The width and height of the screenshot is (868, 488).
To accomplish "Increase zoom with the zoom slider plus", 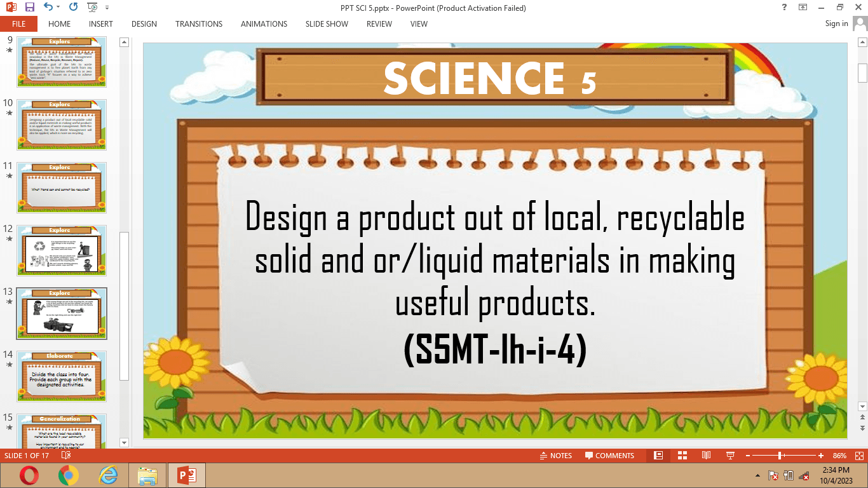I will coord(820,456).
